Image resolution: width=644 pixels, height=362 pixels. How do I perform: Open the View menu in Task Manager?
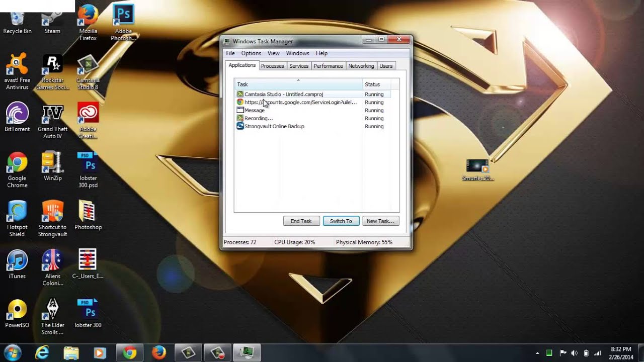point(274,53)
